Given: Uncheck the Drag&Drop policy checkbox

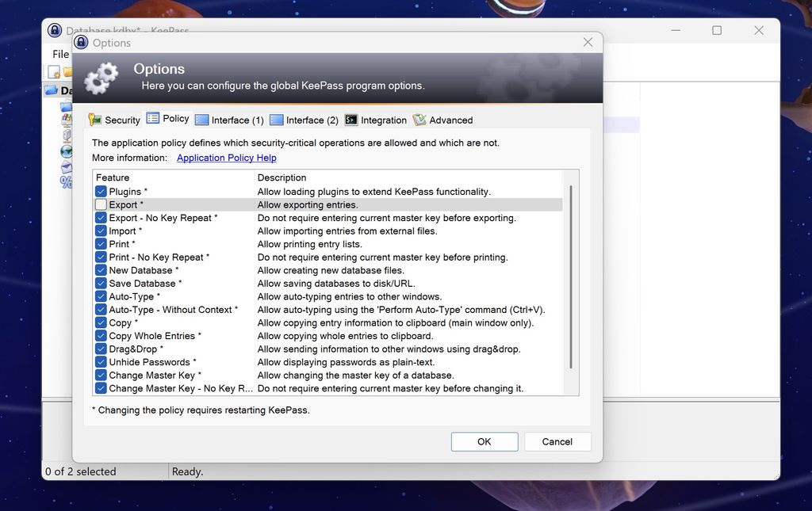Looking at the screenshot, I should pyautogui.click(x=101, y=349).
